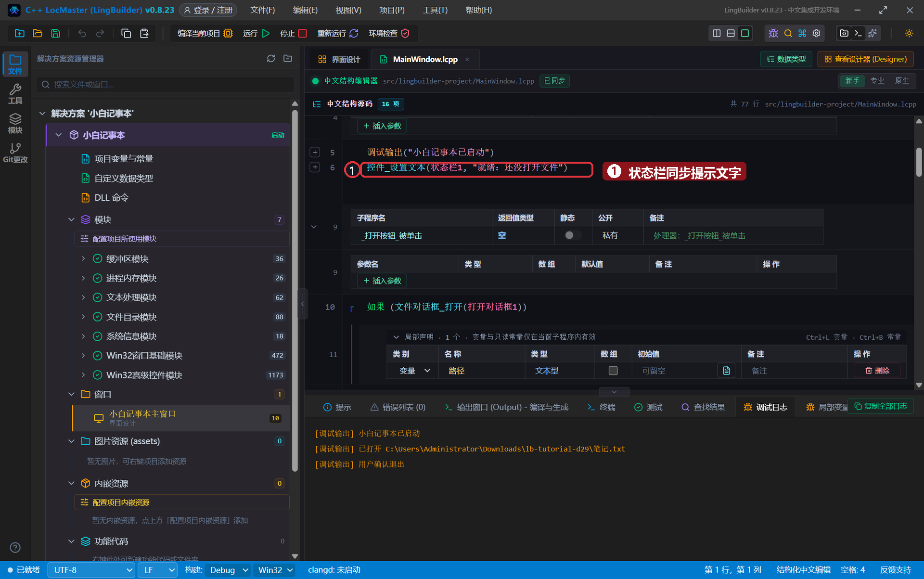Refresh the solution explorer
Image resolution: width=924 pixels, height=579 pixels.
pyautogui.click(x=271, y=58)
